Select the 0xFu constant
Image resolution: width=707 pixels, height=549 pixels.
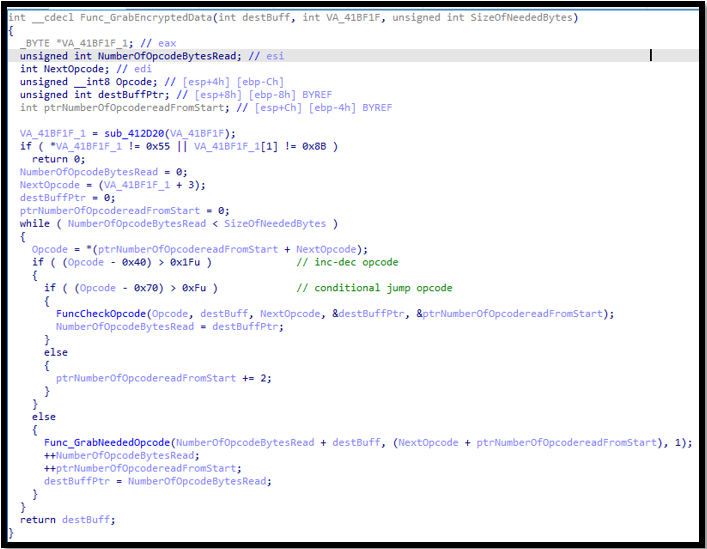194,288
